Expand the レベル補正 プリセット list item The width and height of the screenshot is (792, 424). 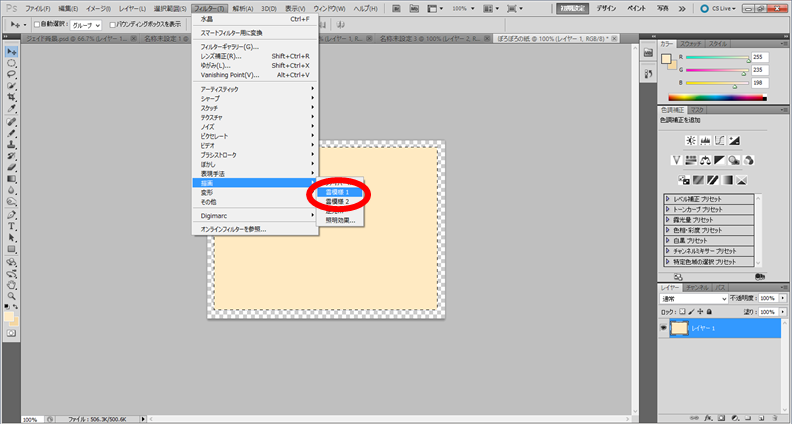668,199
